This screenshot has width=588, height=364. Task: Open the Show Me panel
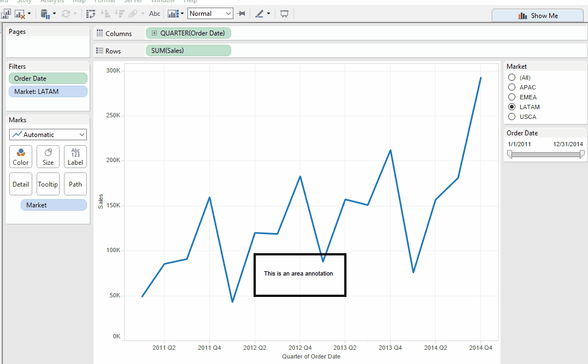pos(537,16)
